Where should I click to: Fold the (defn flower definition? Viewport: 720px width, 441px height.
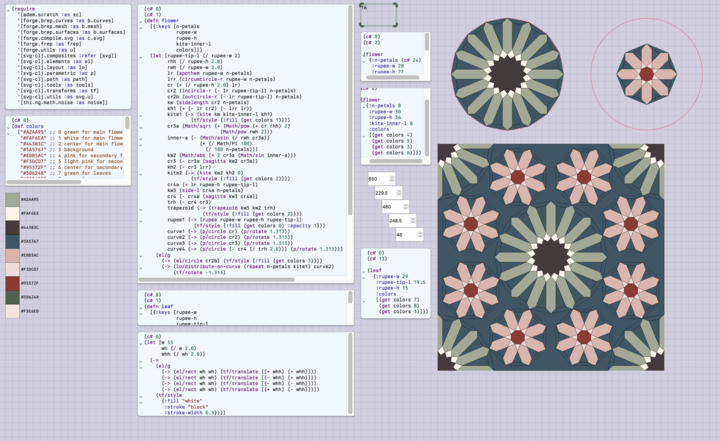[x=141, y=22]
